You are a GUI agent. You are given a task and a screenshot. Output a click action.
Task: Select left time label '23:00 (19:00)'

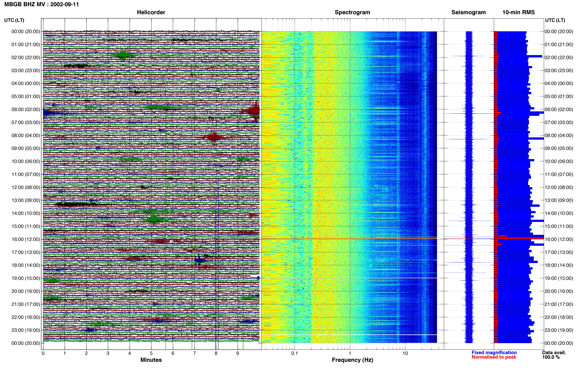(x=26, y=330)
